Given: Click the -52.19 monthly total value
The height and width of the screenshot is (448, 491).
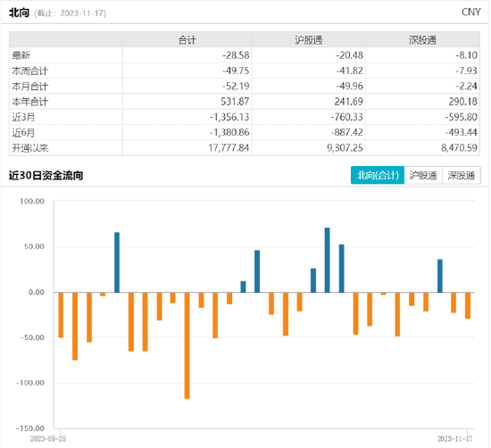Looking at the screenshot, I should pyautogui.click(x=236, y=86).
